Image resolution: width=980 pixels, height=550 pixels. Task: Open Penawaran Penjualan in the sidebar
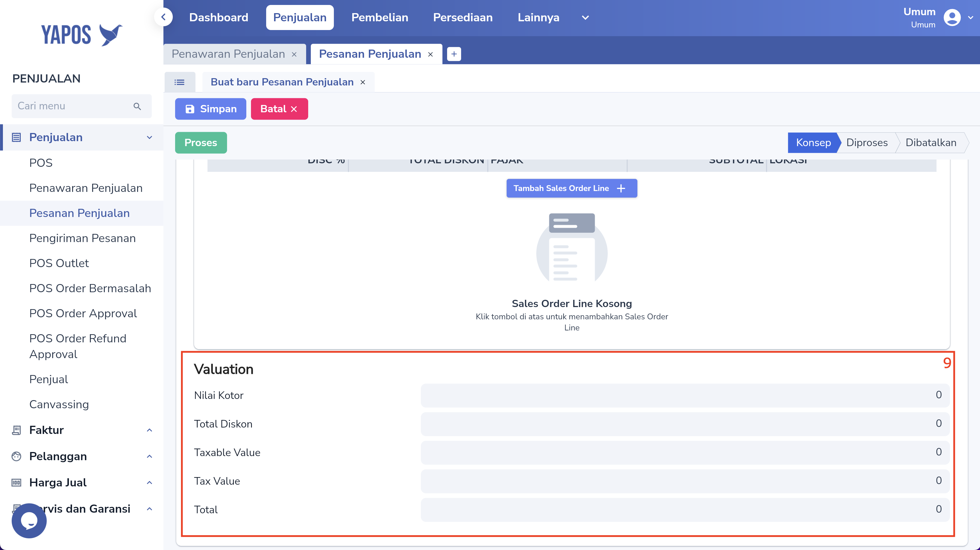pos(86,188)
